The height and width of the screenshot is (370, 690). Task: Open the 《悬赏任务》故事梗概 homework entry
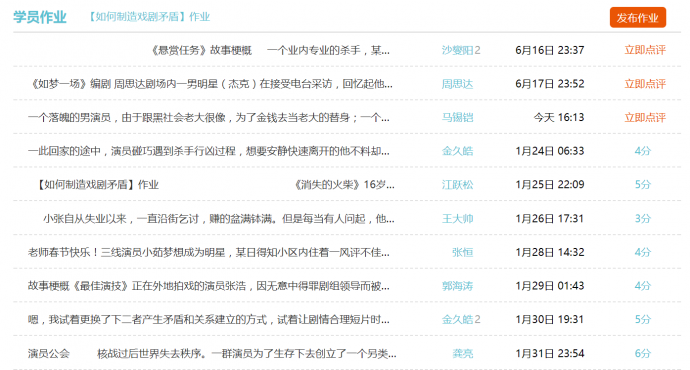coord(269,51)
